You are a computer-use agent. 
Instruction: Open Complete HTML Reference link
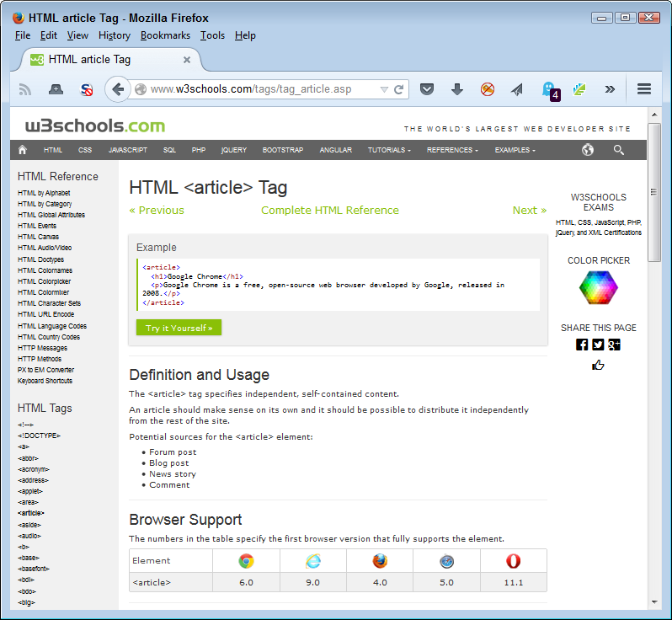[330, 210]
